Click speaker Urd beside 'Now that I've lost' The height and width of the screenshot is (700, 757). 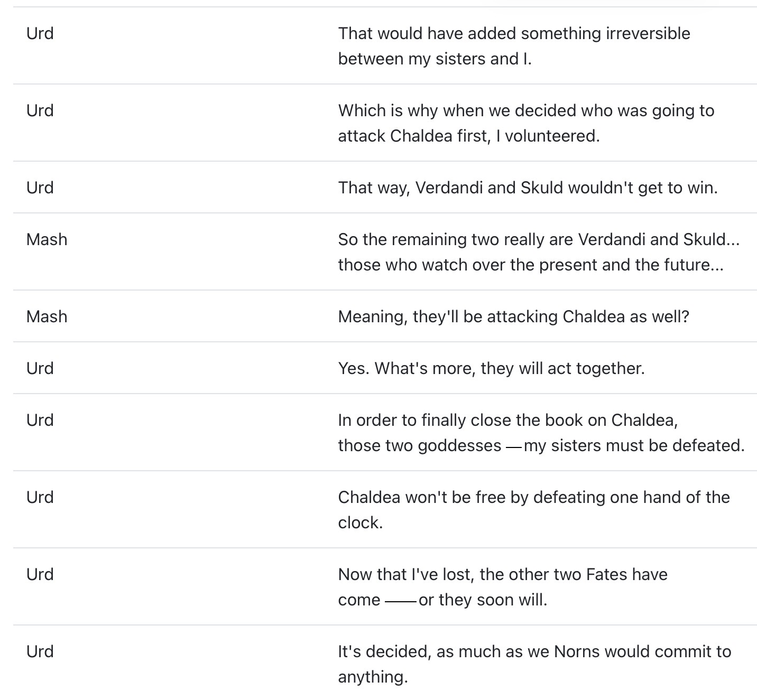pos(40,574)
